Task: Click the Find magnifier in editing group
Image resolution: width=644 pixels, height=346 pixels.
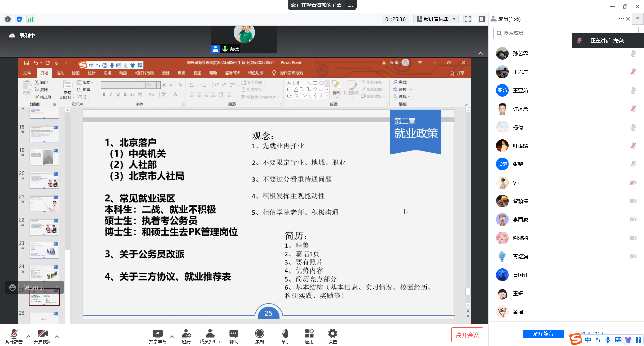Action: point(400,82)
